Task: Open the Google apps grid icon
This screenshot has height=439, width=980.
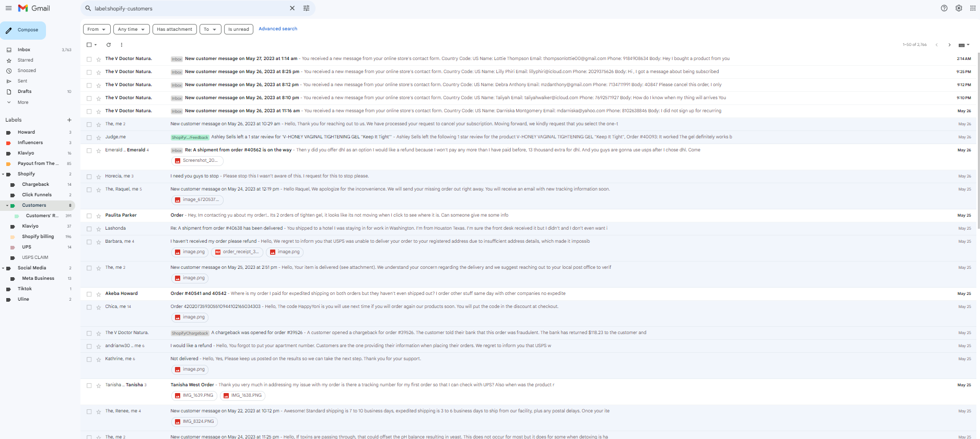Action: pos(973,8)
